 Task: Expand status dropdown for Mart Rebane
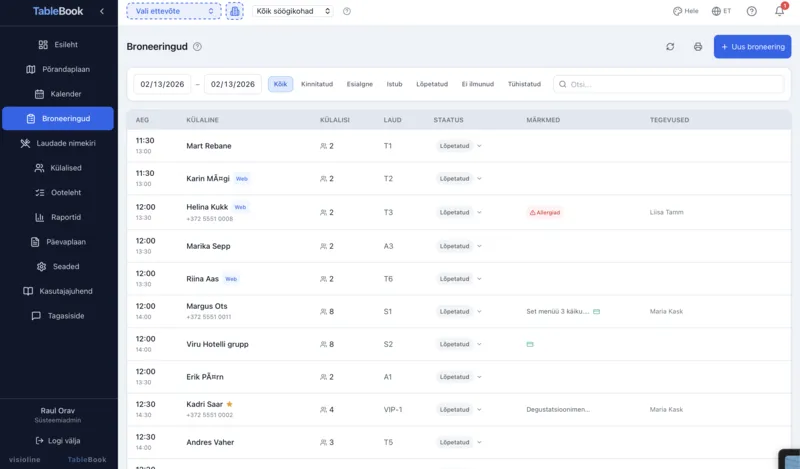click(x=479, y=146)
